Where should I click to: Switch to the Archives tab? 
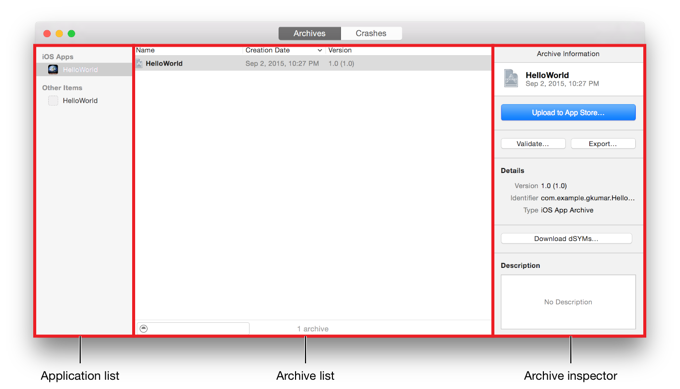(x=310, y=33)
